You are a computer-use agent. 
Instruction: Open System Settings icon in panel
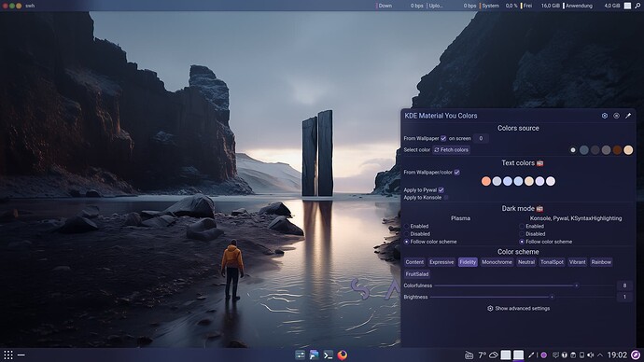point(300,355)
